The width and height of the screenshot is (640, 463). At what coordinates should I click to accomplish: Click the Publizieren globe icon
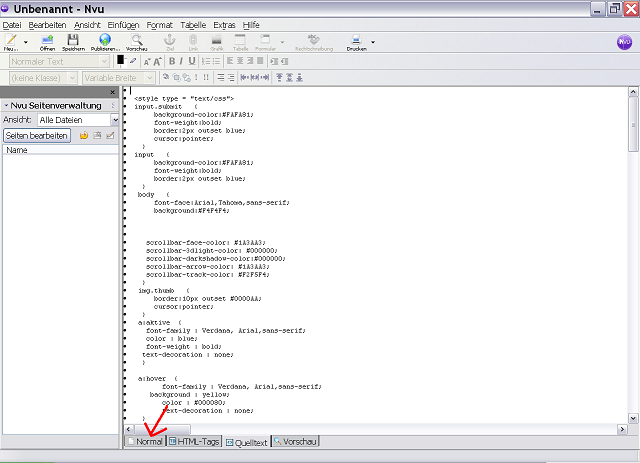[x=105, y=41]
